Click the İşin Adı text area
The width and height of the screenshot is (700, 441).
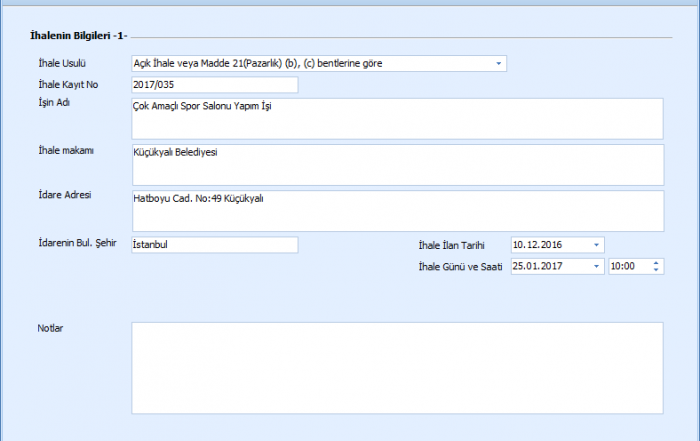coord(396,118)
